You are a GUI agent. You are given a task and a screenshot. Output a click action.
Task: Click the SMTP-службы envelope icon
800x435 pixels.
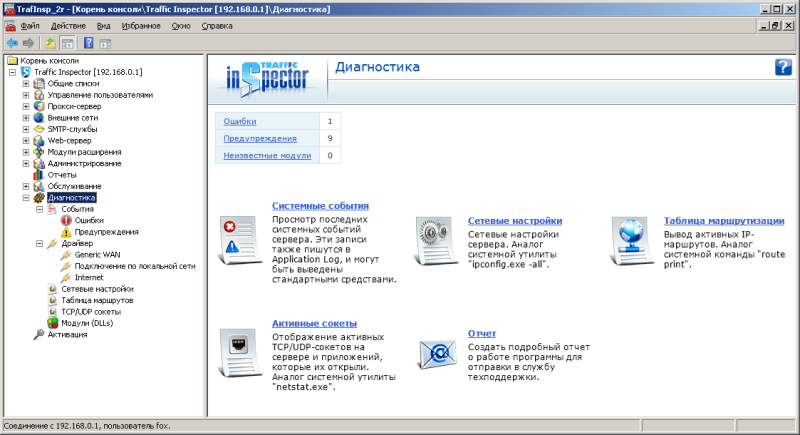point(39,129)
